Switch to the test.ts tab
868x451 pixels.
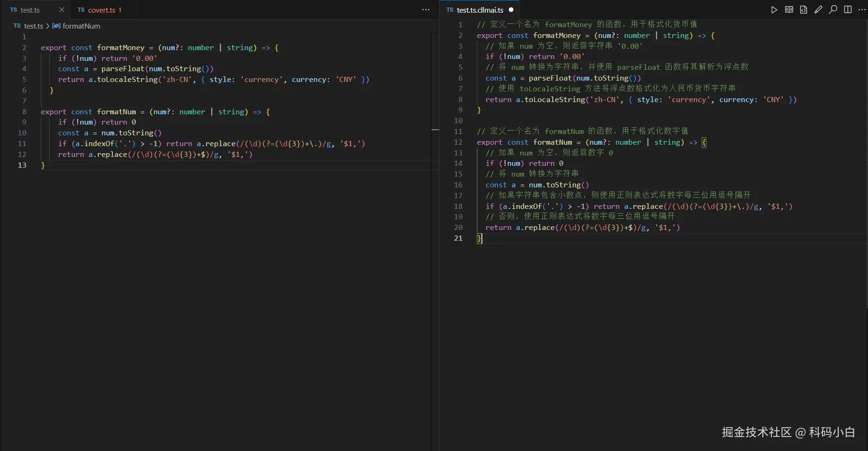click(x=30, y=10)
